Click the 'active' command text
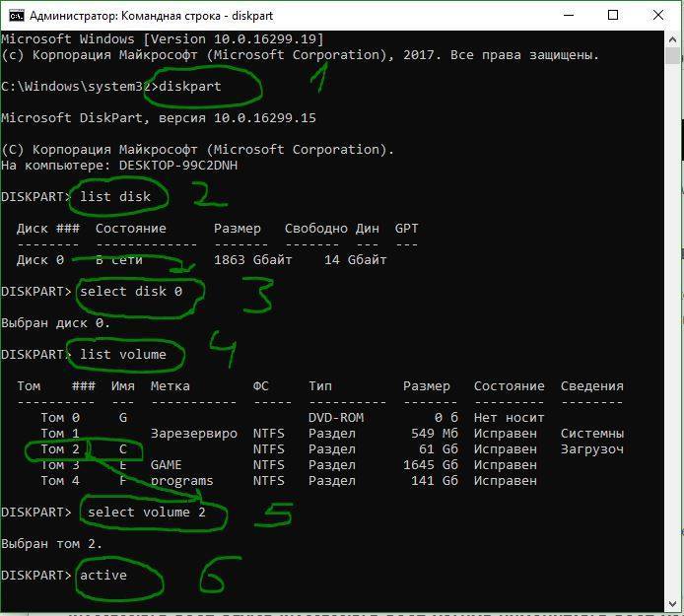 [x=103, y=575]
